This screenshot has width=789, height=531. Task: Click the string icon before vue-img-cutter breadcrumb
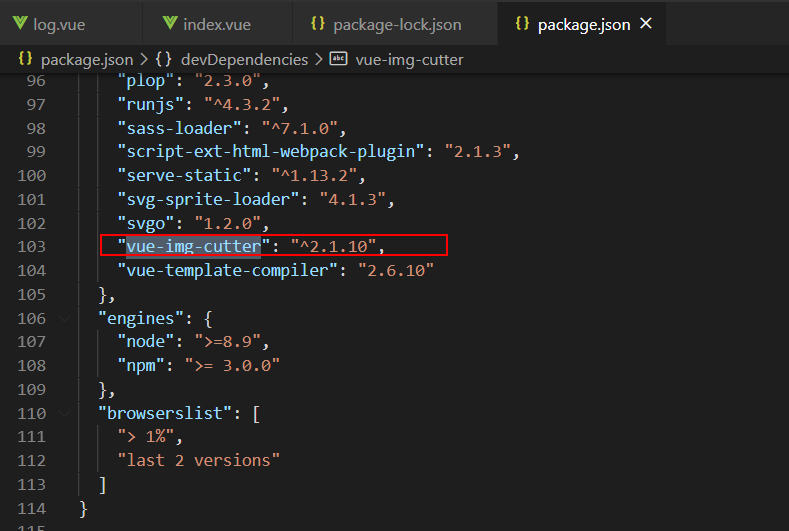tap(339, 59)
